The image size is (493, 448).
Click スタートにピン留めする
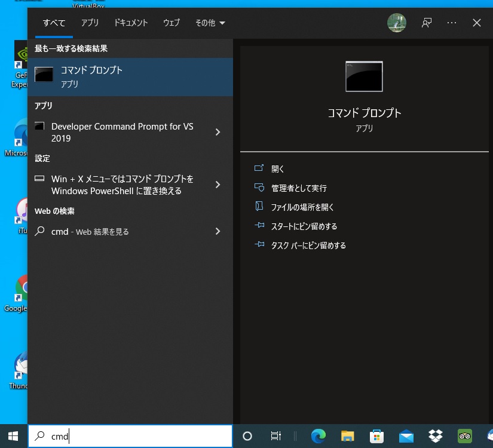click(304, 226)
